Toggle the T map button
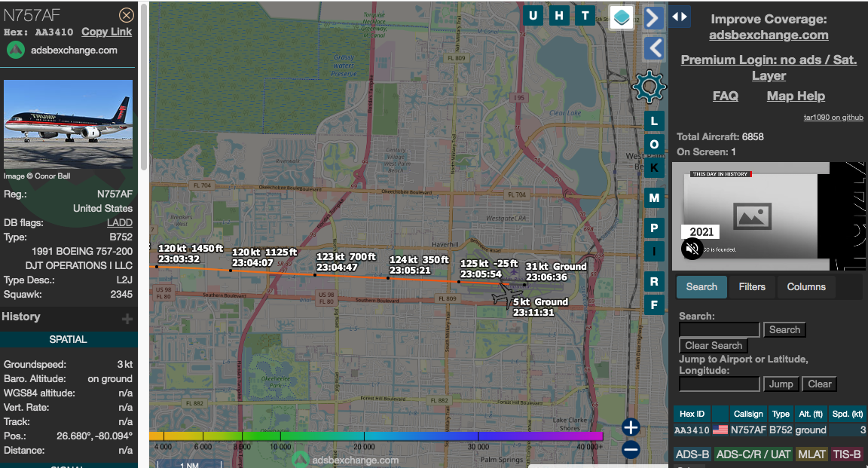This screenshot has width=868, height=468. 585,16
